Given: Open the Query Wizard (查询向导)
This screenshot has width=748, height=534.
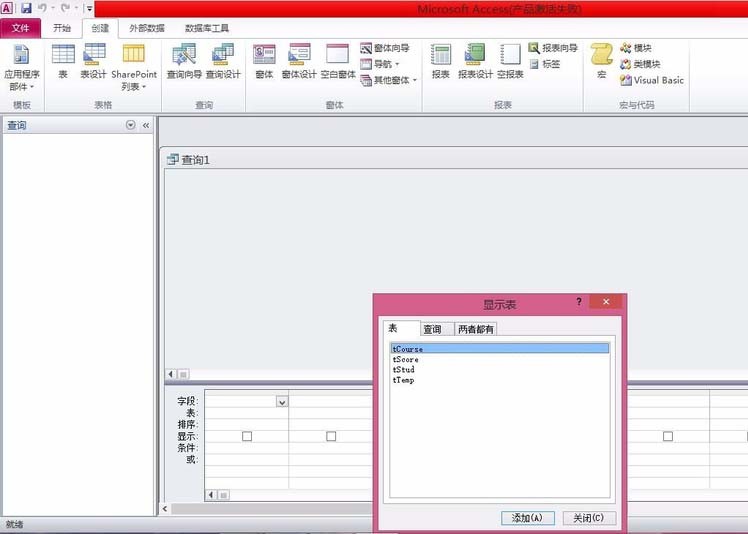Looking at the screenshot, I should point(184,61).
